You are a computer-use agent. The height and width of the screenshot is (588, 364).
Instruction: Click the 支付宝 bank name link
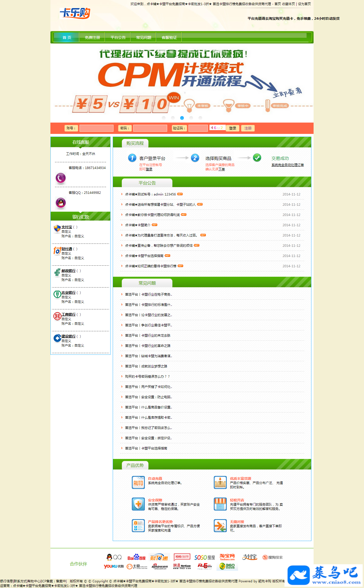pyautogui.click(x=67, y=227)
